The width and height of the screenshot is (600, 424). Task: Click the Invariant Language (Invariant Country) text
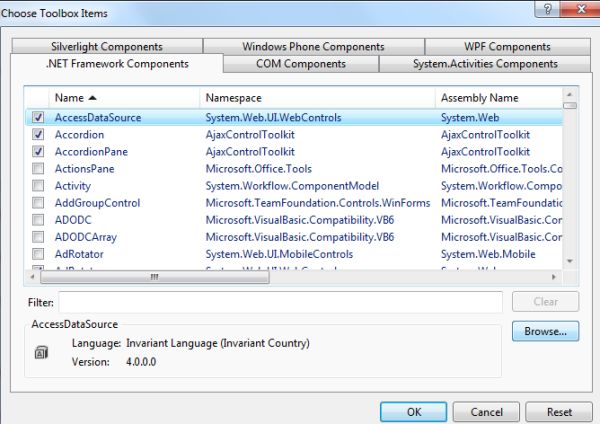point(218,343)
